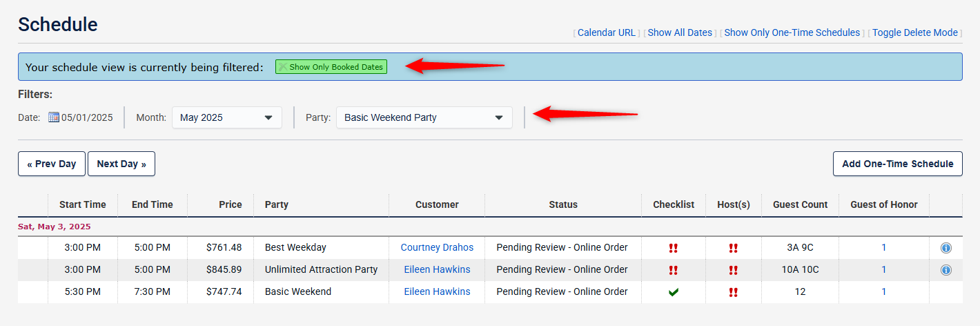Click info icon for Unlimited Attraction Party row

(x=945, y=270)
